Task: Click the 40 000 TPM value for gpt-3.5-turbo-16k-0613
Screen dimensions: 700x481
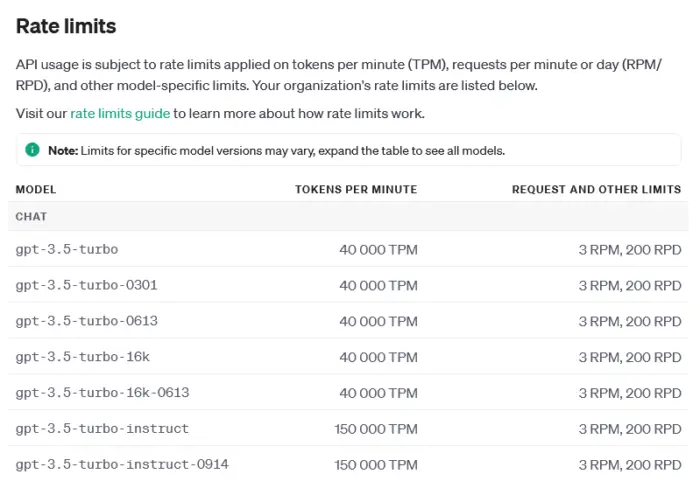Action: 378,393
